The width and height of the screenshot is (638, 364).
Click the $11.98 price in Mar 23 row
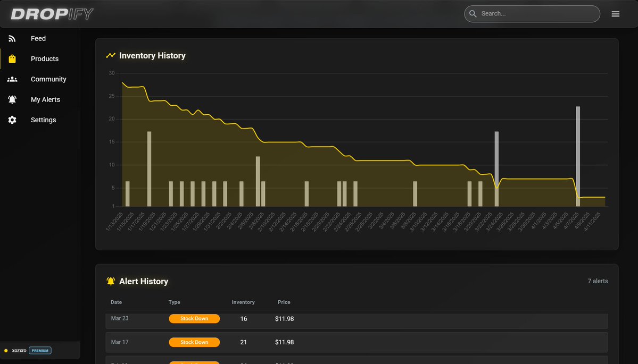tap(285, 319)
